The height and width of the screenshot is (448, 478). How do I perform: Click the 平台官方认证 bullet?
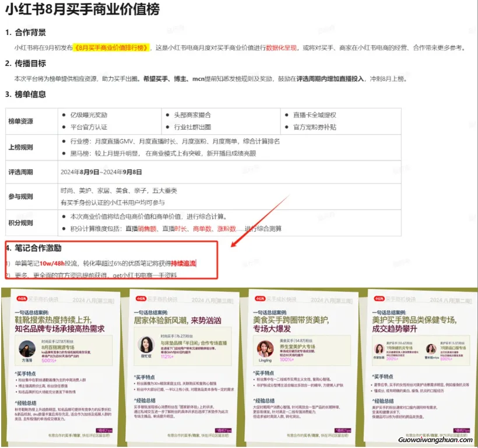pyautogui.click(x=89, y=127)
